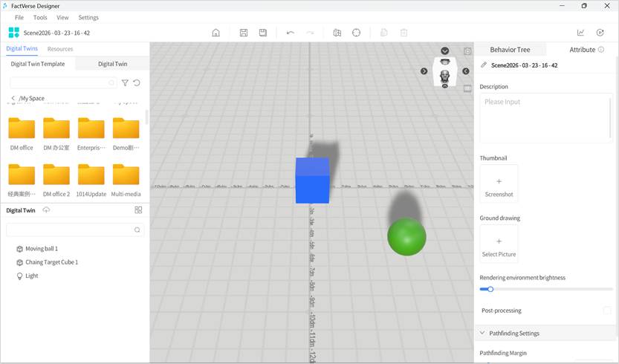
Task: Select the Light item in list
Action: click(x=31, y=276)
